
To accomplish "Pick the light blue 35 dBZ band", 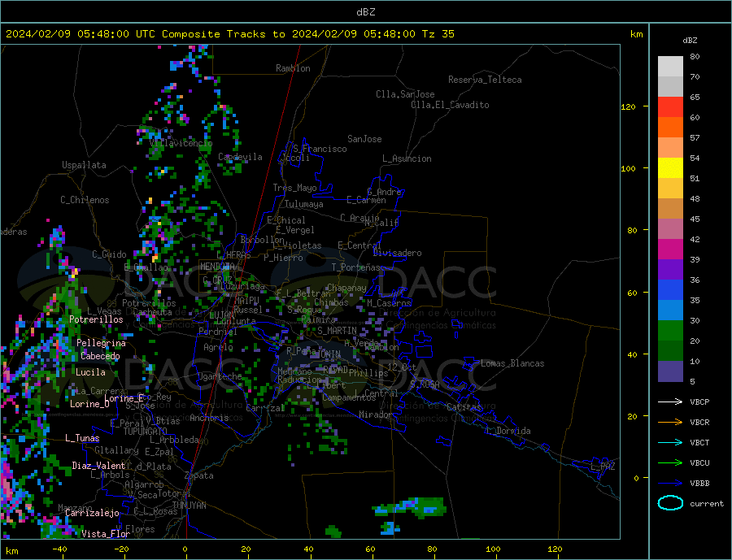I will coord(670,310).
